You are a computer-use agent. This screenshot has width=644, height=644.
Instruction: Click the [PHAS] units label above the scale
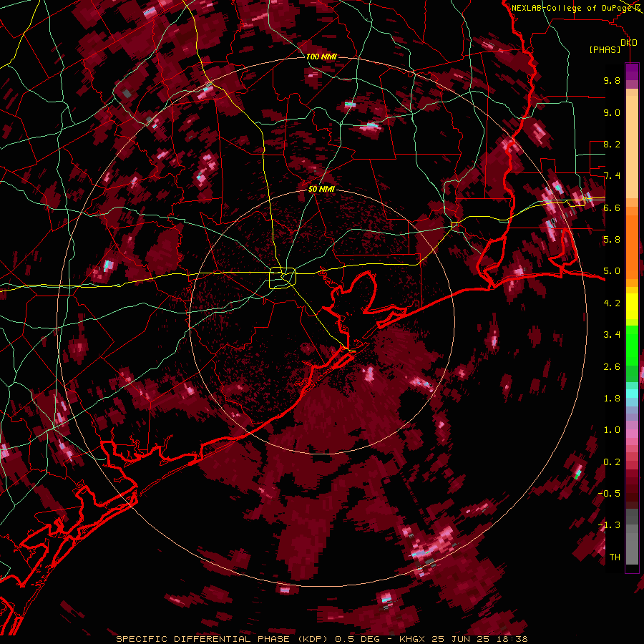coord(605,49)
